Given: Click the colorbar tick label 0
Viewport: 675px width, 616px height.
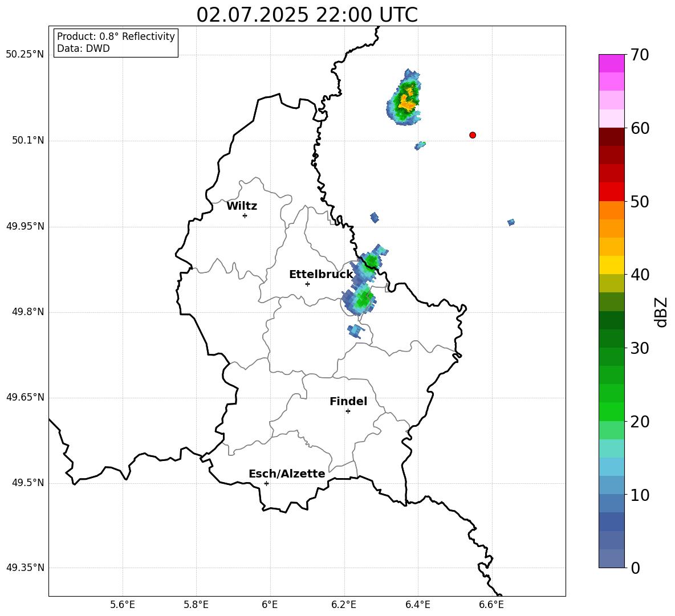Looking at the screenshot, I should [x=636, y=568].
